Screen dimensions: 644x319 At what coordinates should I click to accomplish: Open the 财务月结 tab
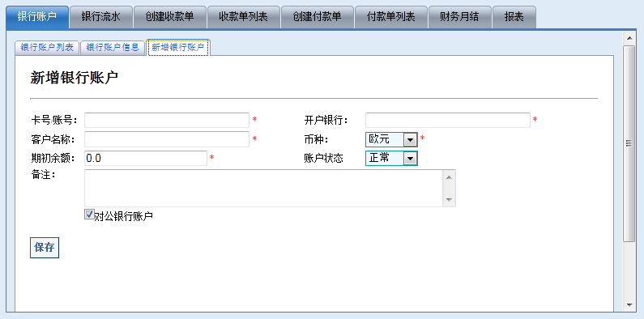(459, 17)
